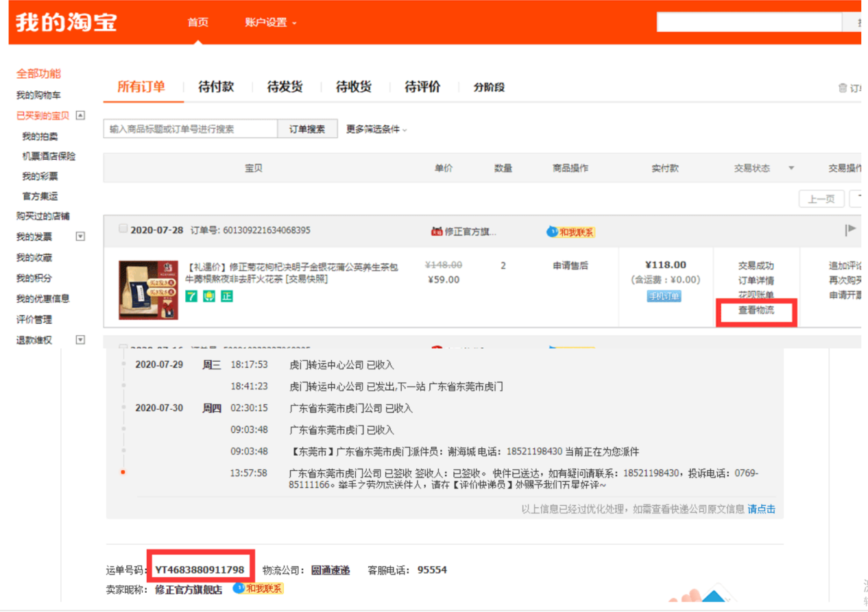This screenshot has width=868, height=612.
Task: Click the 修正官方旗... shop name in the order header
Action: (x=470, y=232)
